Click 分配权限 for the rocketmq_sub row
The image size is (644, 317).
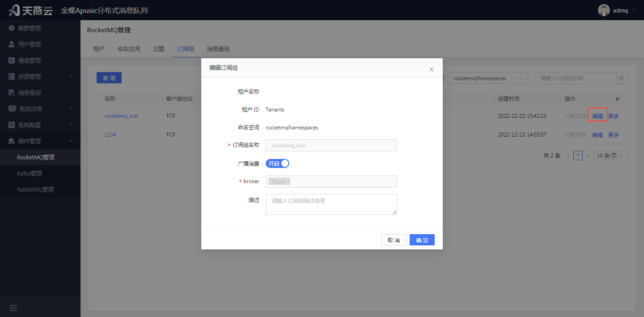[x=576, y=116]
